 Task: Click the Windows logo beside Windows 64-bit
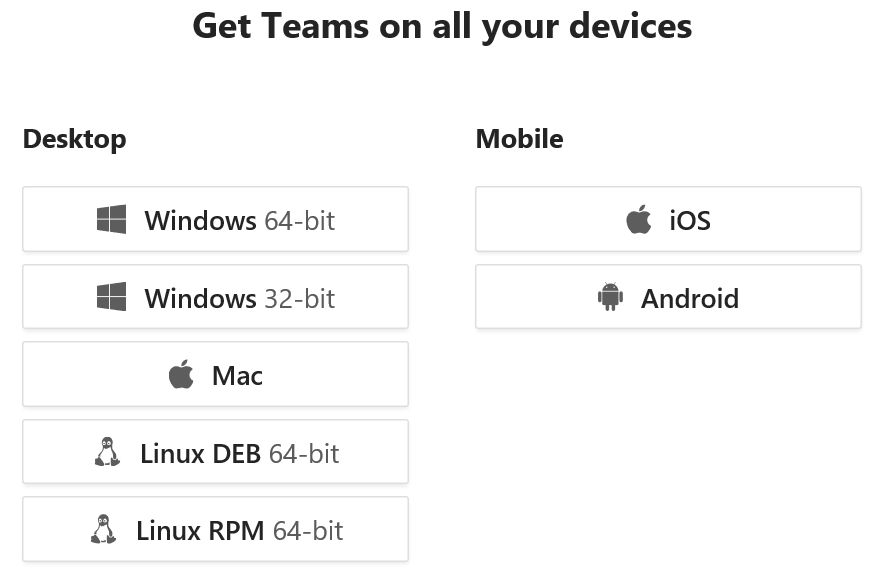(111, 220)
